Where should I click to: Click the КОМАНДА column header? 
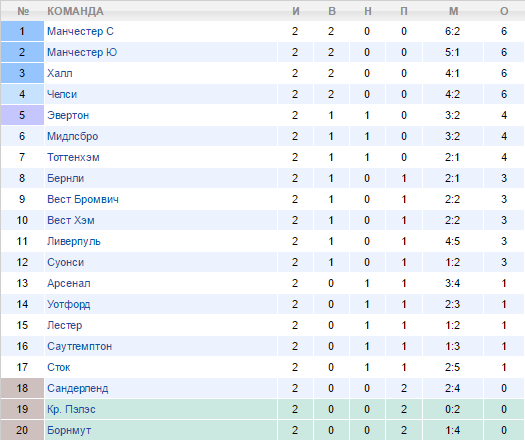[75, 11]
